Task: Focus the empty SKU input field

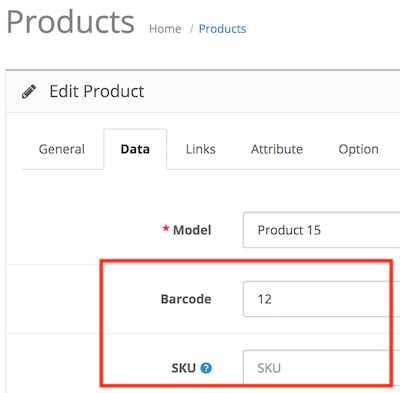Action: (322, 368)
